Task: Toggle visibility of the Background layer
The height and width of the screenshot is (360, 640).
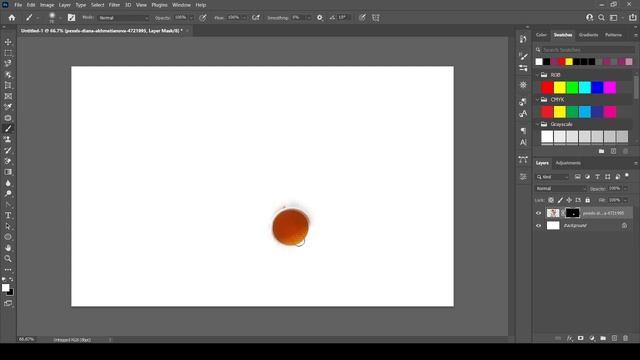Action: tap(538, 225)
